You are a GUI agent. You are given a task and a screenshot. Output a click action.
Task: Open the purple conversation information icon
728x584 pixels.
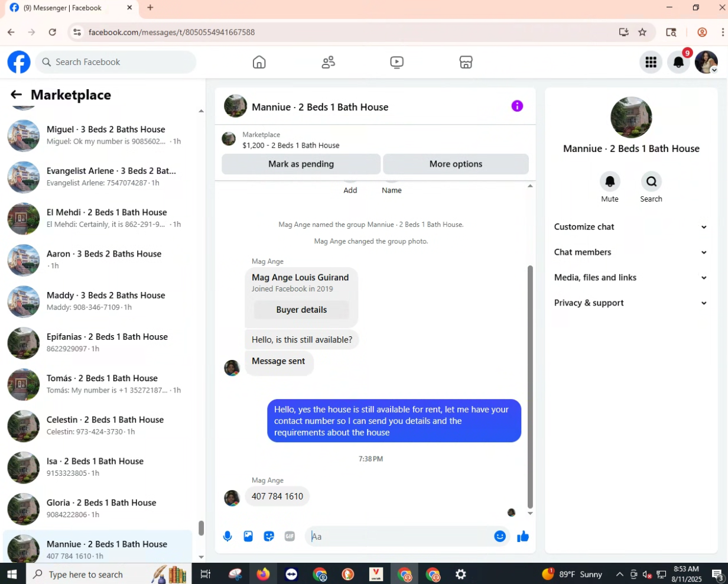point(517,106)
